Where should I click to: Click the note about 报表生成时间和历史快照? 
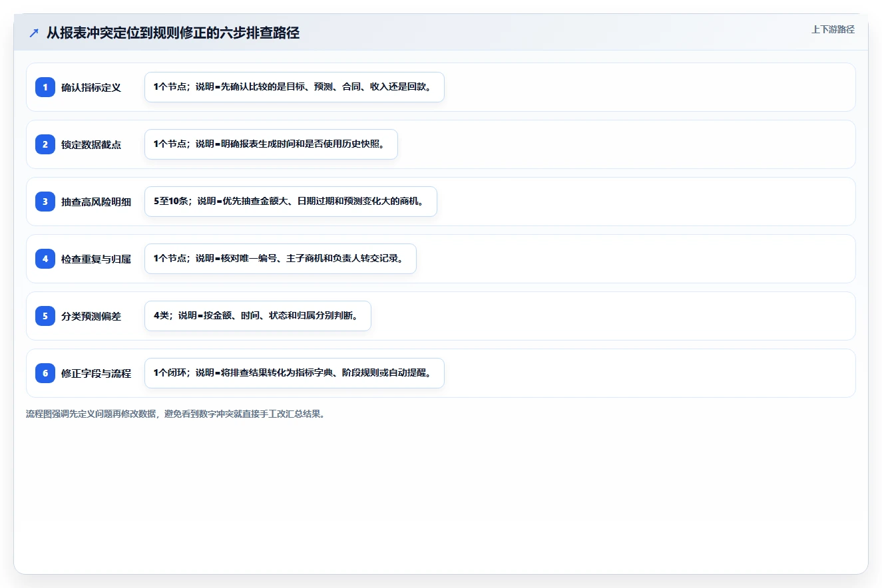(271, 144)
